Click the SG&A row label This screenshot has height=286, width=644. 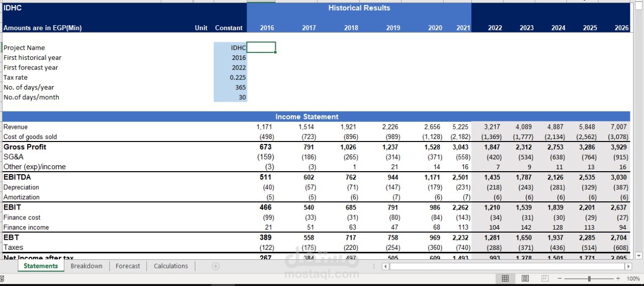[x=13, y=157]
